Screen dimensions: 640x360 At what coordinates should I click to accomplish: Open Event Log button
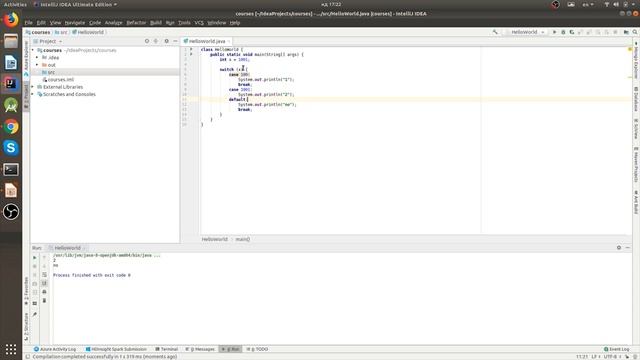tap(617, 349)
